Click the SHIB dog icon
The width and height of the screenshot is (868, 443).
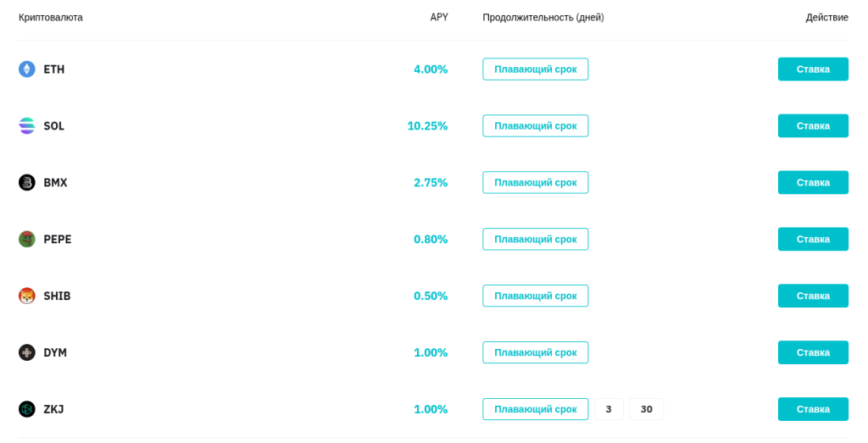[x=27, y=296]
